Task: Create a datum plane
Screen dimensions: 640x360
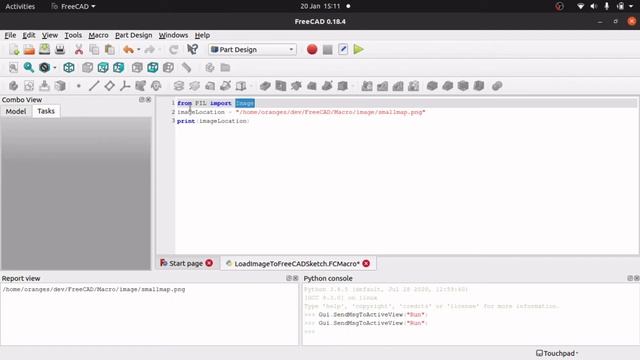Action: (x=109, y=86)
